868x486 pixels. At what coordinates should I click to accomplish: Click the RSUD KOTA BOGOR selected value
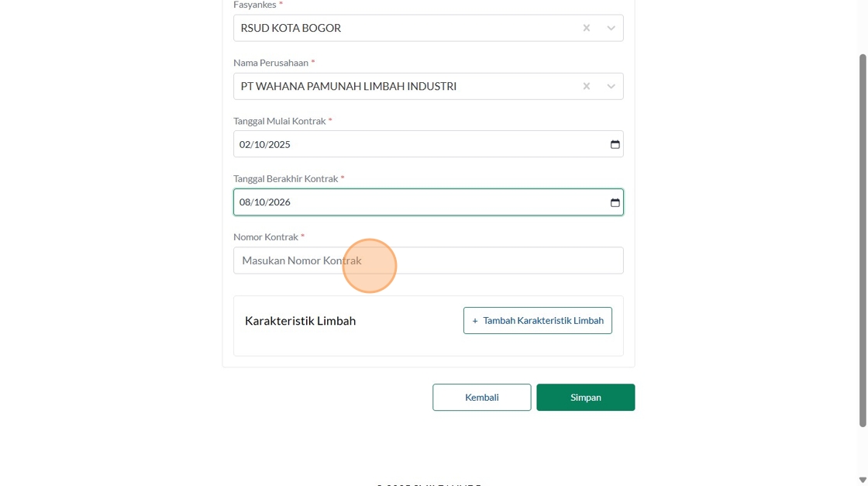click(x=291, y=28)
